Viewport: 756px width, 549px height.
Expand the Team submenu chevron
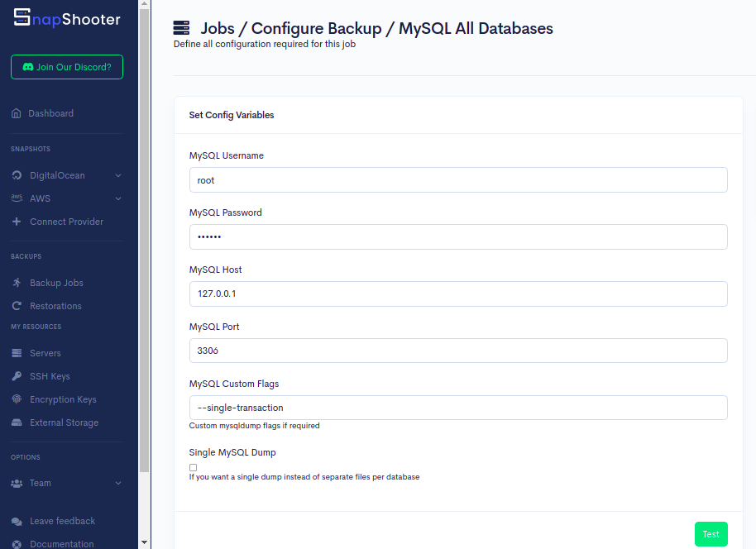(118, 483)
